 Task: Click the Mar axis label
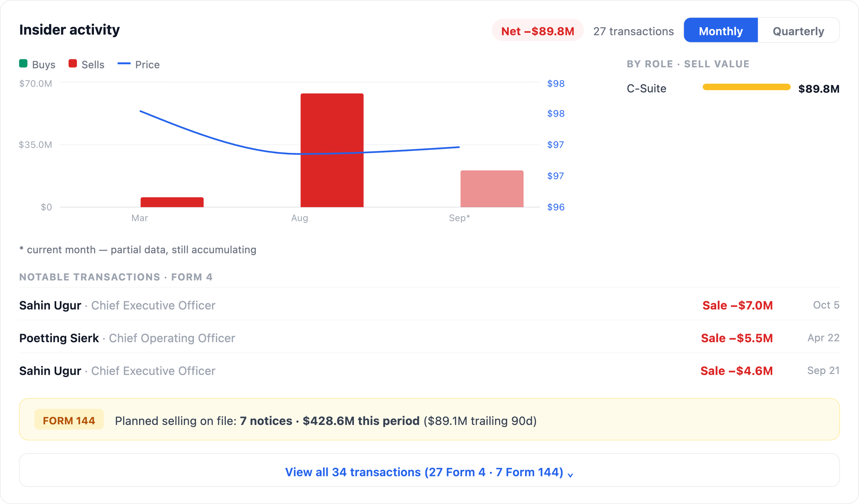[x=140, y=218]
